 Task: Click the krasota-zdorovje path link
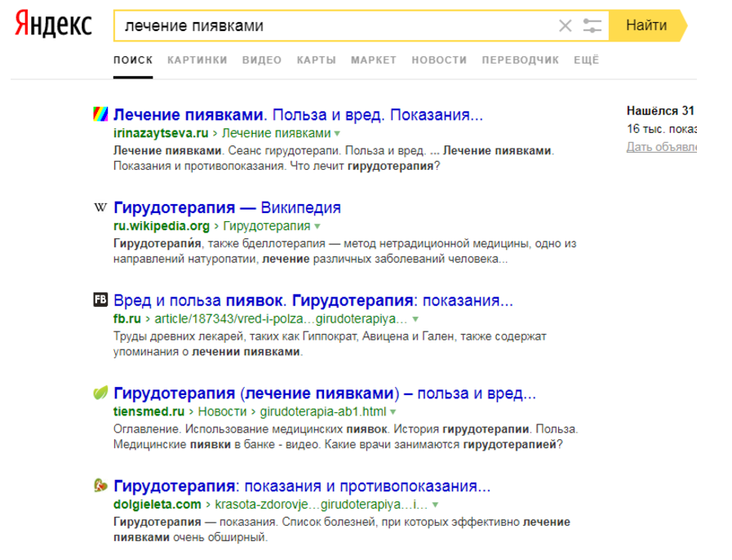pos(322,504)
